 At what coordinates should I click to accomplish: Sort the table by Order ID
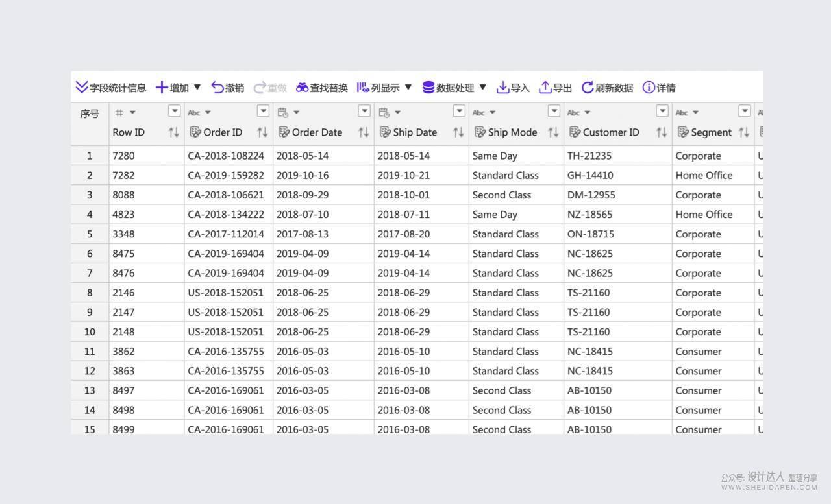pos(262,132)
